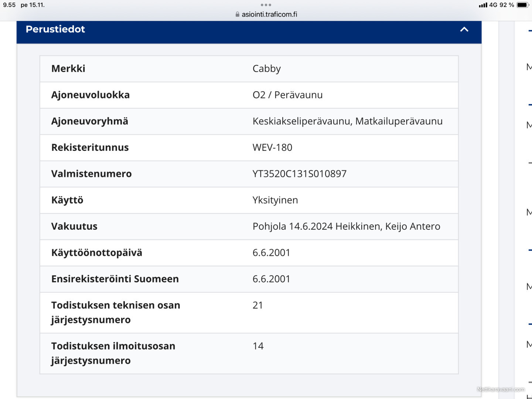Click the padlock icon in the address bar
532x399 pixels.
tap(237, 14)
